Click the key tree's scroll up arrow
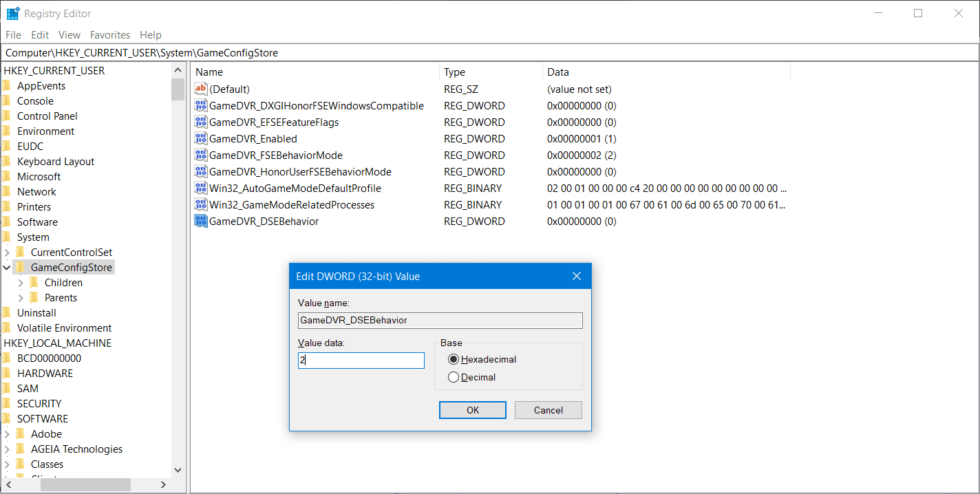Screen dimensions: 980x494 (178, 70)
